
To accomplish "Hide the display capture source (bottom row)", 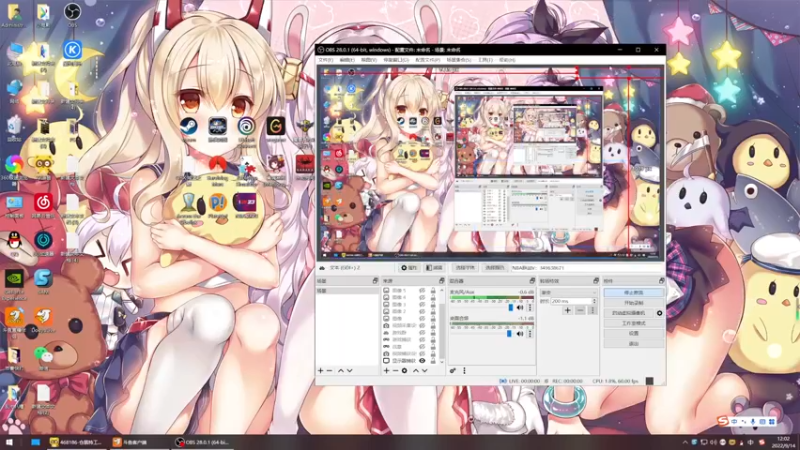I will point(422,361).
